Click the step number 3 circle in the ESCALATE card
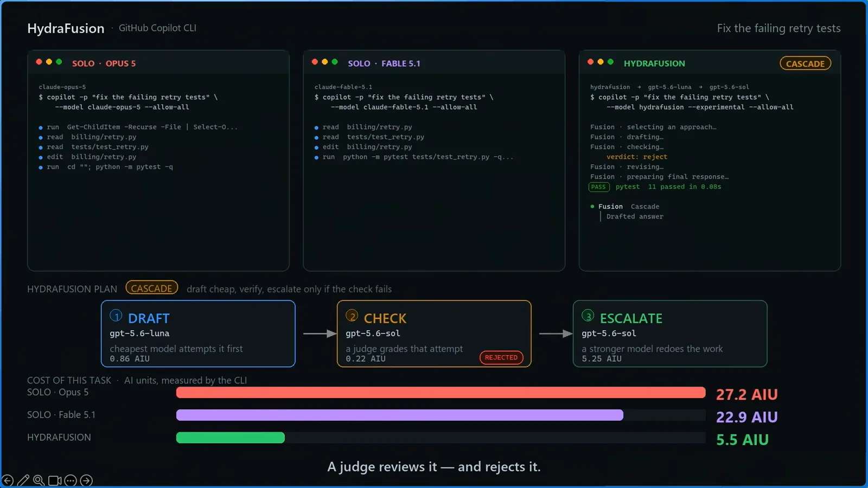 [588, 316]
